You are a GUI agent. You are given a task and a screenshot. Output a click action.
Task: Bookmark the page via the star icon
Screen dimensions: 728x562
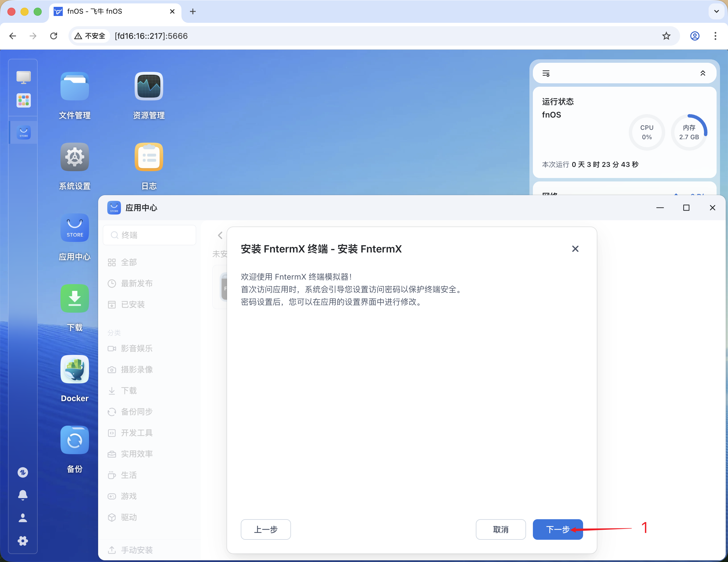point(666,36)
